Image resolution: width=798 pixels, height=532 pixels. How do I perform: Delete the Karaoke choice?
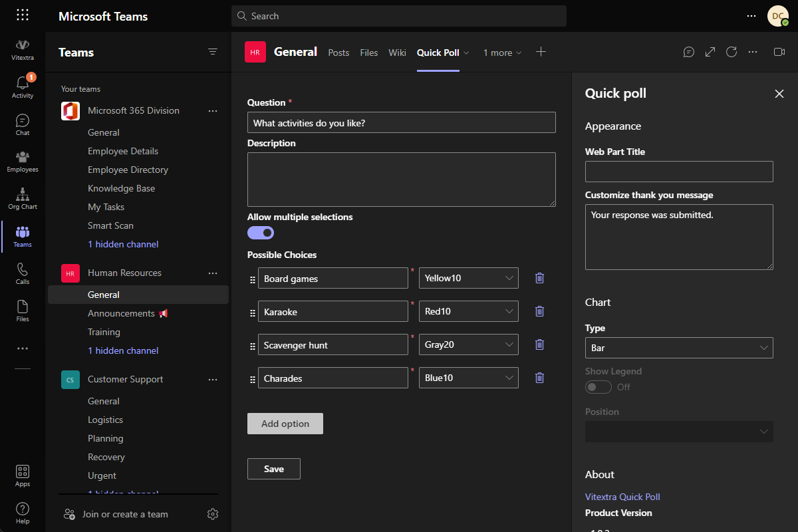[540, 311]
